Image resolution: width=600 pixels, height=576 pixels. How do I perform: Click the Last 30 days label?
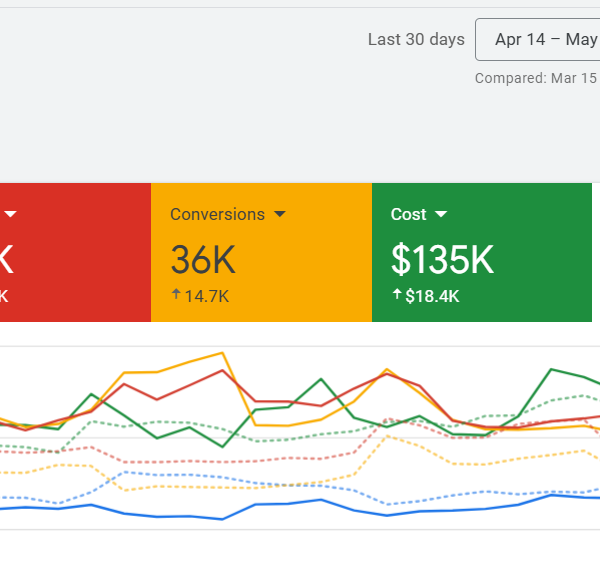pyautogui.click(x=416, y=40)
